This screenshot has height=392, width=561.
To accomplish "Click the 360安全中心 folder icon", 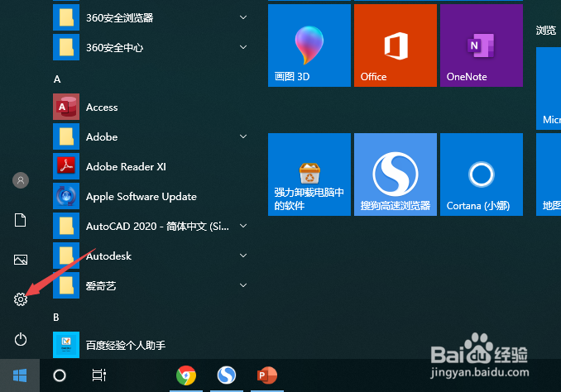I will click(66, 47).
